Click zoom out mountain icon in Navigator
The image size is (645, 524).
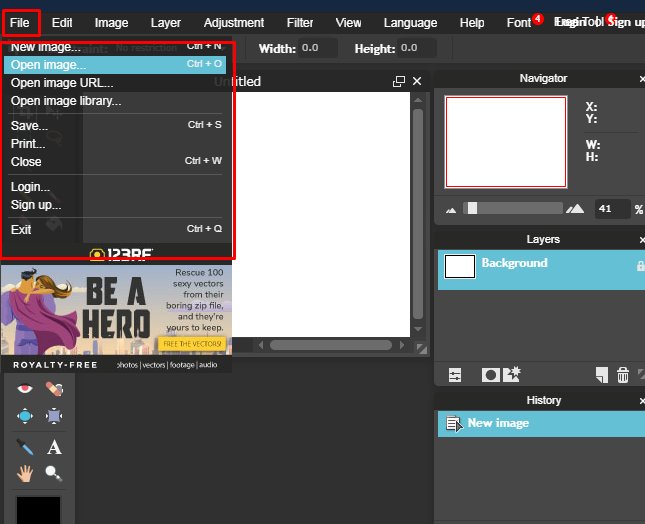[x=451, y=210]
